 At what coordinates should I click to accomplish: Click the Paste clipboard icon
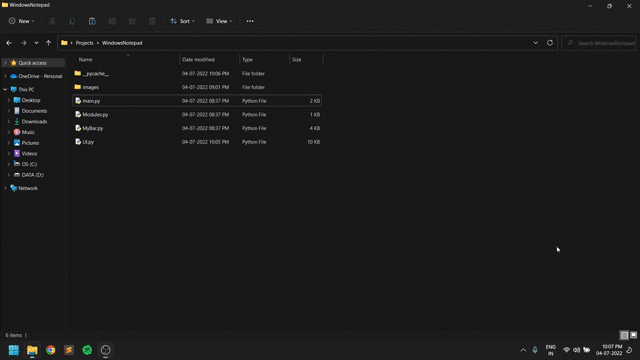point(92,21)
